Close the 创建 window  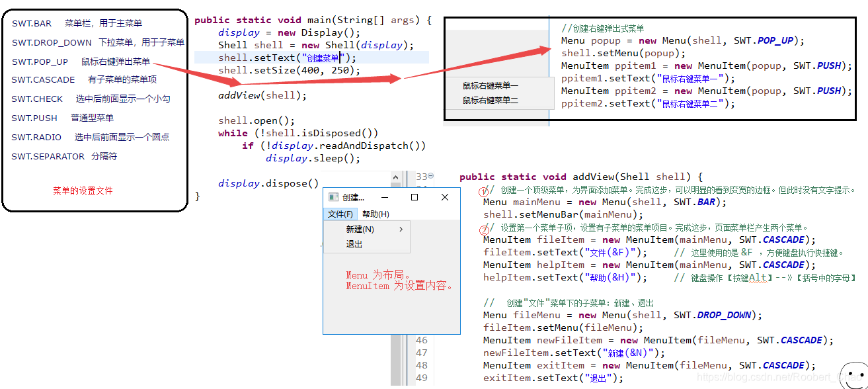coord(445,197)
